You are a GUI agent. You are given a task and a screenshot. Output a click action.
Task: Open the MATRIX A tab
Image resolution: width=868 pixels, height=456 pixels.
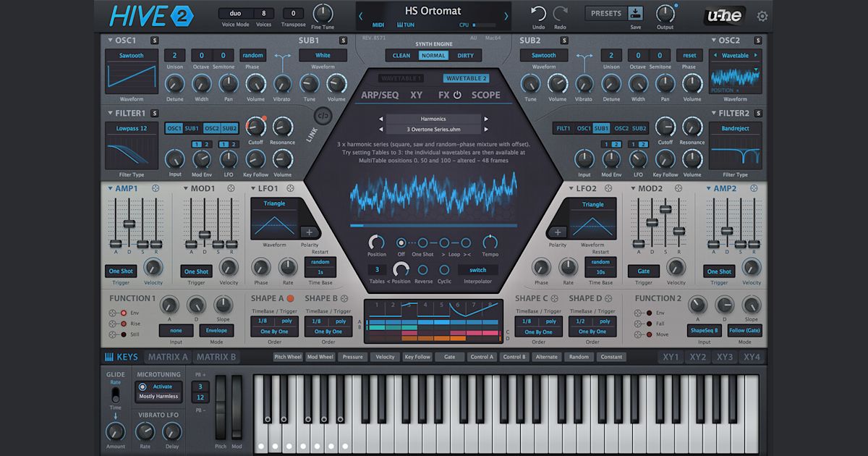click(x=167, y=357)
